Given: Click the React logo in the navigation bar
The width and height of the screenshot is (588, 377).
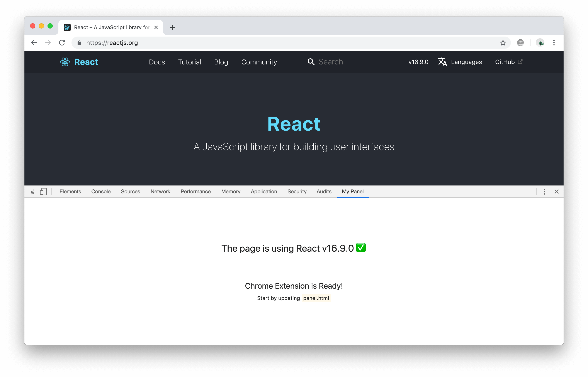Looking at the screenshot, I should [65, 62].
